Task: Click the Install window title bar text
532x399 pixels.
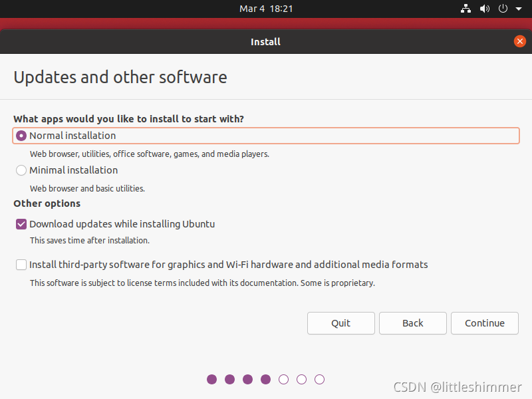Action: pyautogui.click(x=265, y=42)
